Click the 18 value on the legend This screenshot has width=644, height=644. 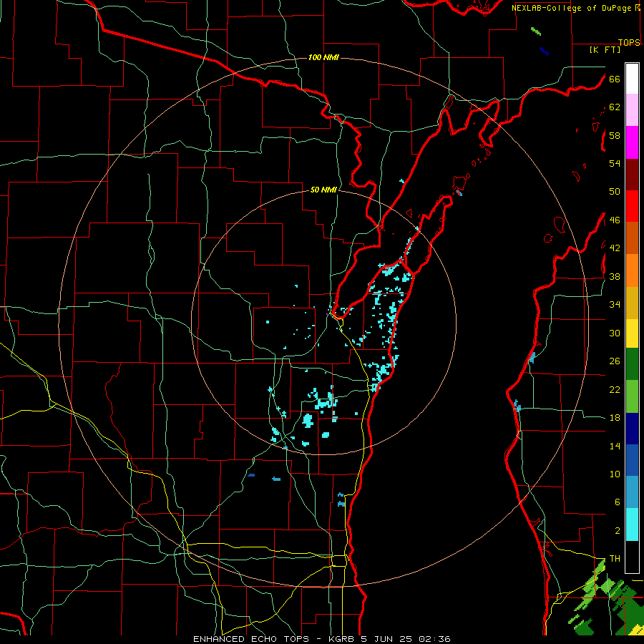point(615,418)
